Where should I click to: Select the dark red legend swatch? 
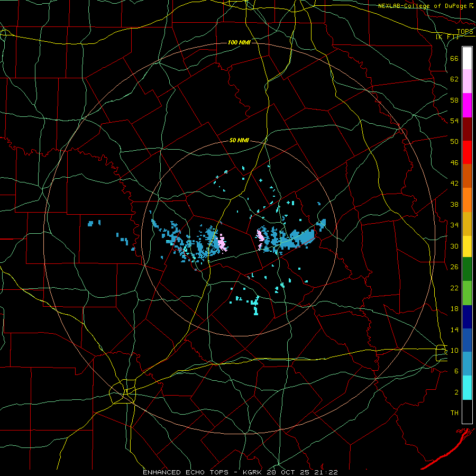(467, 129)
